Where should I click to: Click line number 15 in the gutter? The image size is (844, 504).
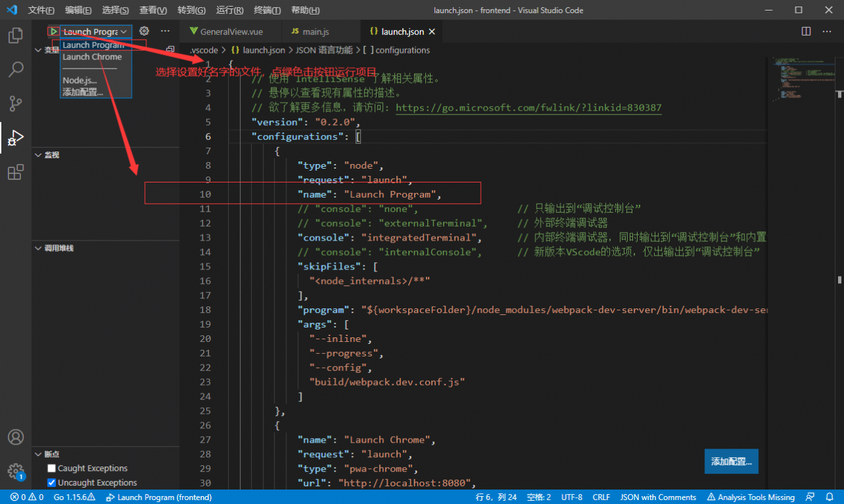tap(204, 267)
